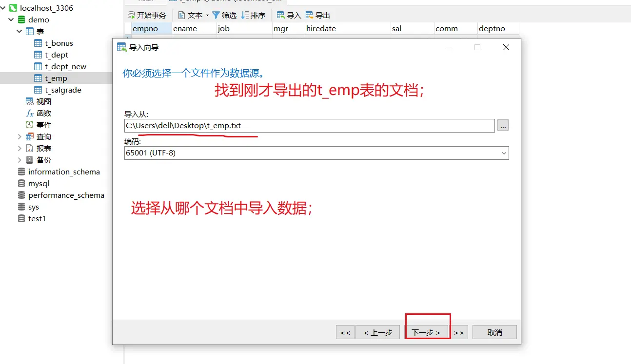Select the t_emp table icon
This screenshot has width=631, height=364.
click(38, 78)
